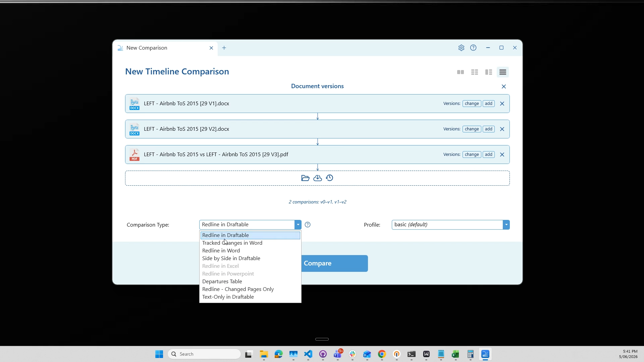Open the Windows Start menu
Viewport: 644px width, 362px height.
pos(159,354)
